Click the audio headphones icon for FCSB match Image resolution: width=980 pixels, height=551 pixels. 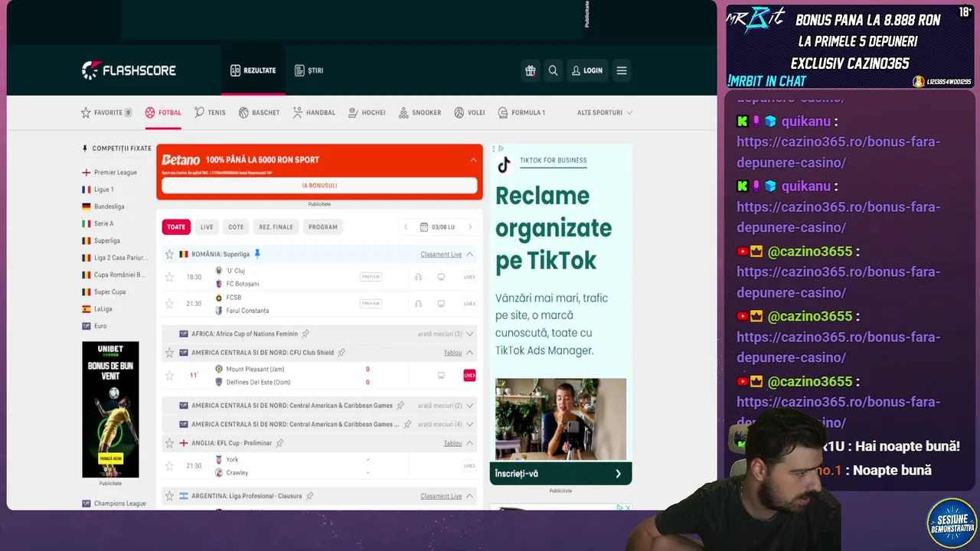tap(418, 304)
